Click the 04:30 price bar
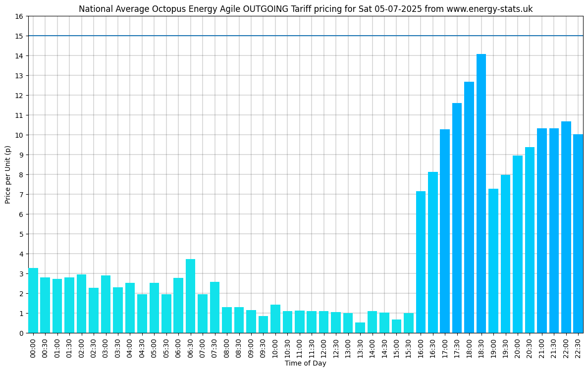 coord(142,314)
